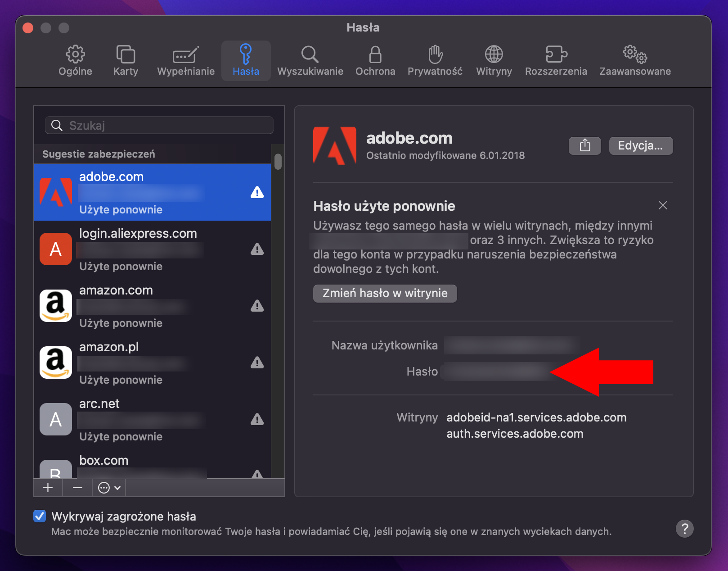The image size is (728, 571).
Task: Open the Rozszerzenia puzzle icon
Action: coord(556,60)
